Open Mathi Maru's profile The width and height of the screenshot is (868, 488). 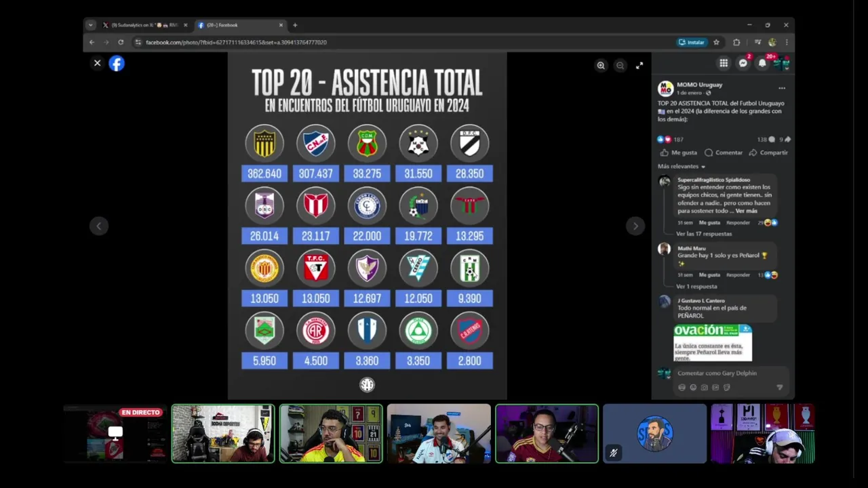click(691, 249)
